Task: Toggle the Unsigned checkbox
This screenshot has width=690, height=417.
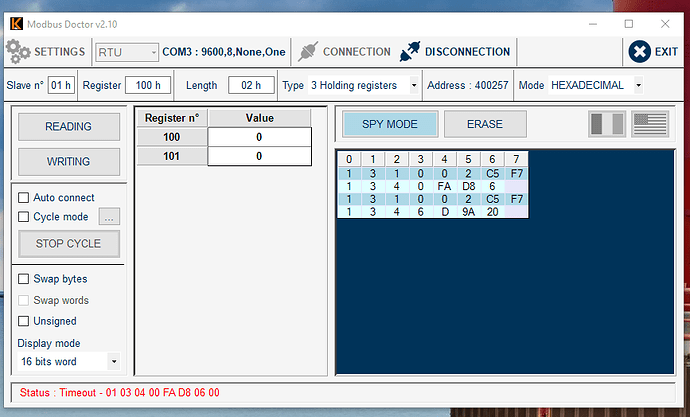Action: coord(23,321)
